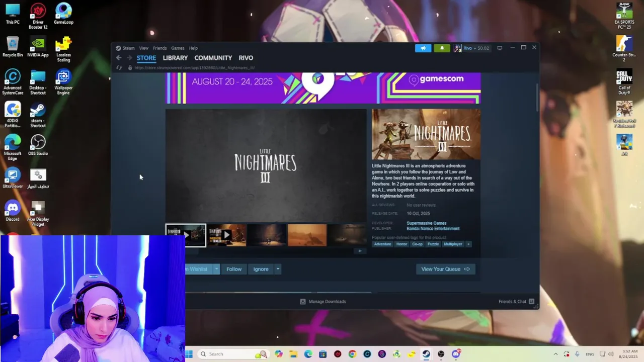Click the Steam page URL bar
The image size is (644, 362).
(x=194, y=67)
